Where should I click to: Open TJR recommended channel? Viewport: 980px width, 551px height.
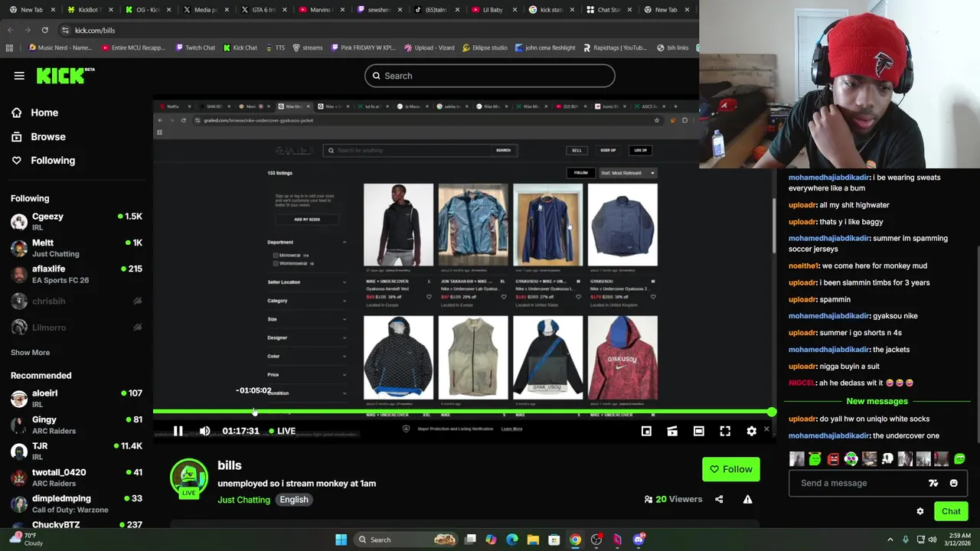point(77,451)
